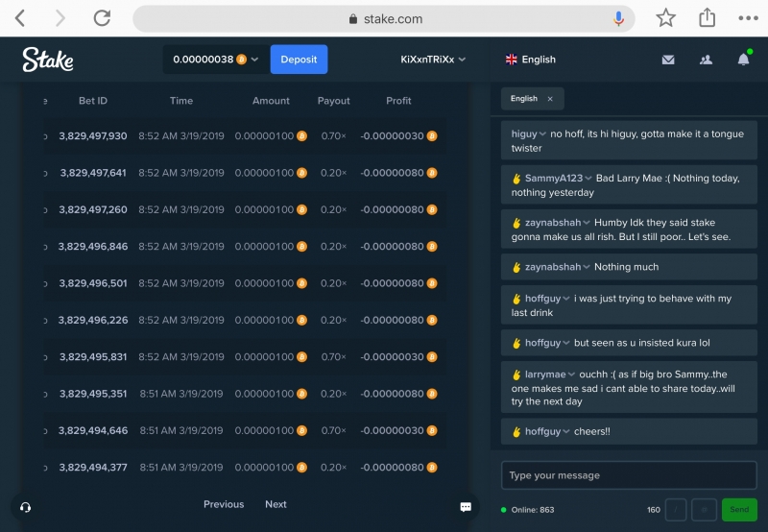Viewport: 768px width, 532px height.
Task: Open live support headset icon
Action: click(26, 507)
